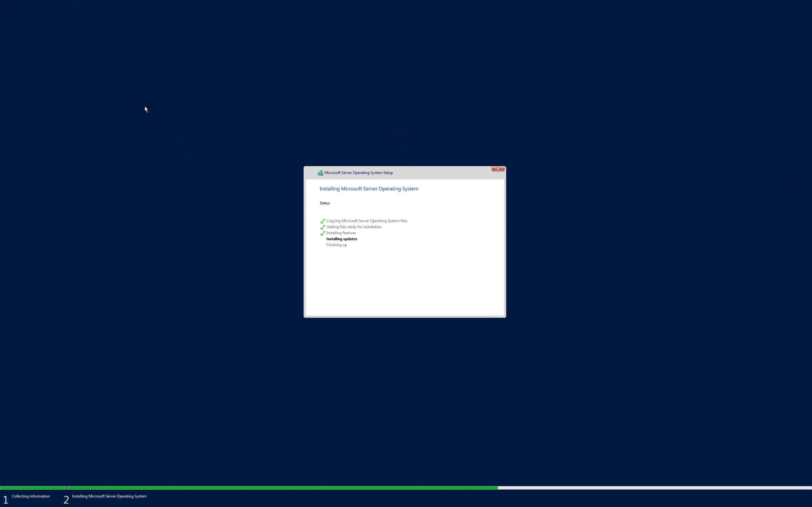The image size is (812, 507).
Task: Click the step 1 number at bottom
Action: point(6,500)
